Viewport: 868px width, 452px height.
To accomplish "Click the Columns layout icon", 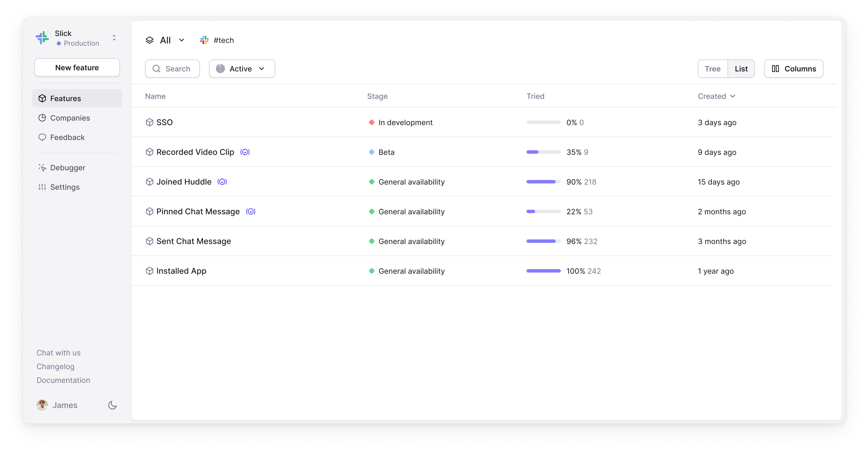I will [x=775, y=69].
